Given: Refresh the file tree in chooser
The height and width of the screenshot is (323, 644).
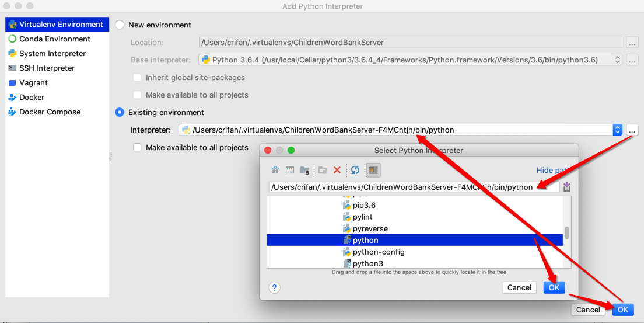Looking at the screenshot, I should click(355, 170).
